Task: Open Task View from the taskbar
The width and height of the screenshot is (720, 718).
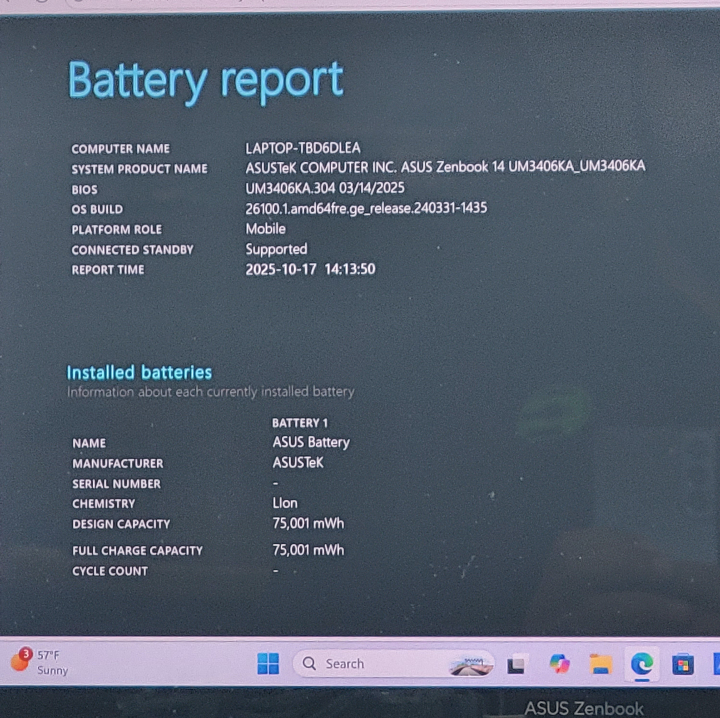Action: click(x=517, y=664)
